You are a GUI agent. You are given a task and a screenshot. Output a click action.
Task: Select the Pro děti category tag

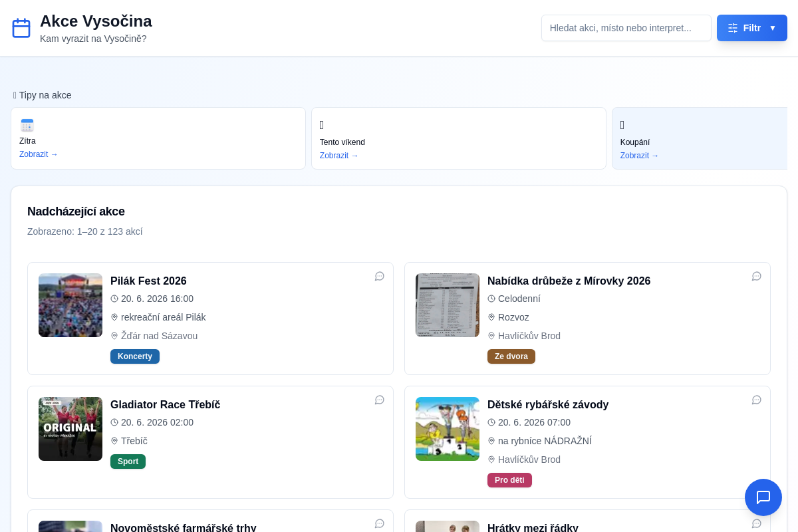coord(509,480)
